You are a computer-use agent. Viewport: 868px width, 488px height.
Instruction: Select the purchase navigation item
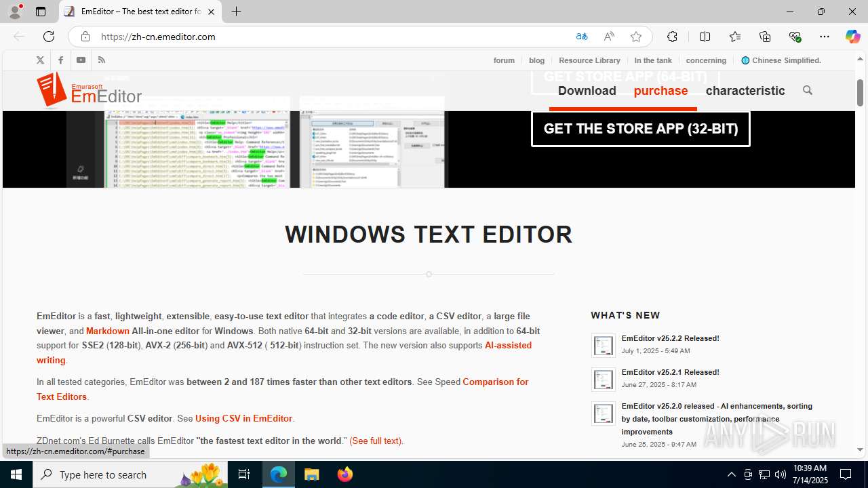point(660,91)
